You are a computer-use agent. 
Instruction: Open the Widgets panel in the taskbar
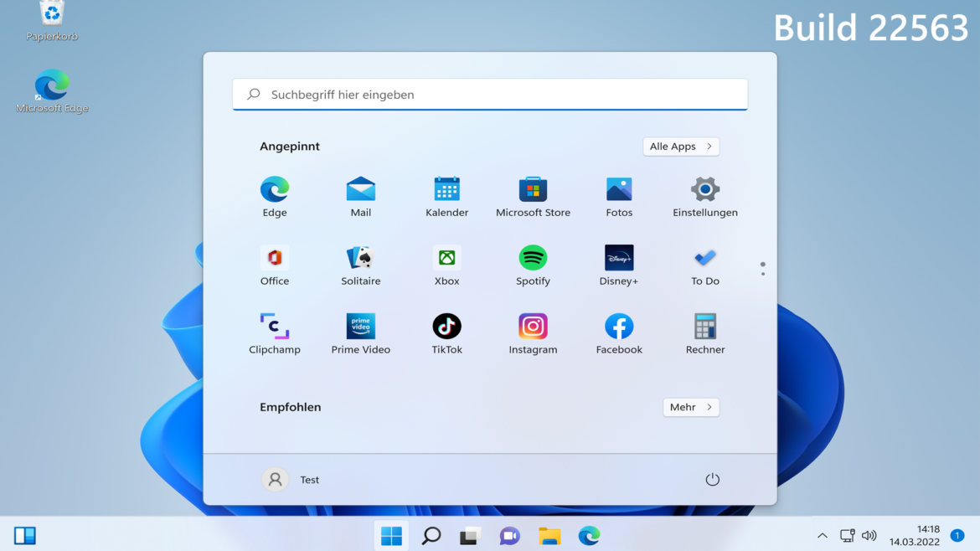(x=25, y=536)
